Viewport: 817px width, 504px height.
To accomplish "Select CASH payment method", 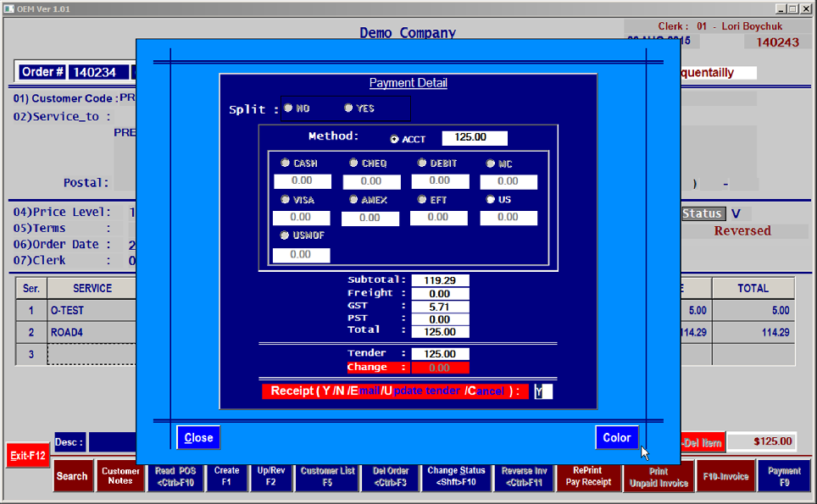I will (286, 163).
